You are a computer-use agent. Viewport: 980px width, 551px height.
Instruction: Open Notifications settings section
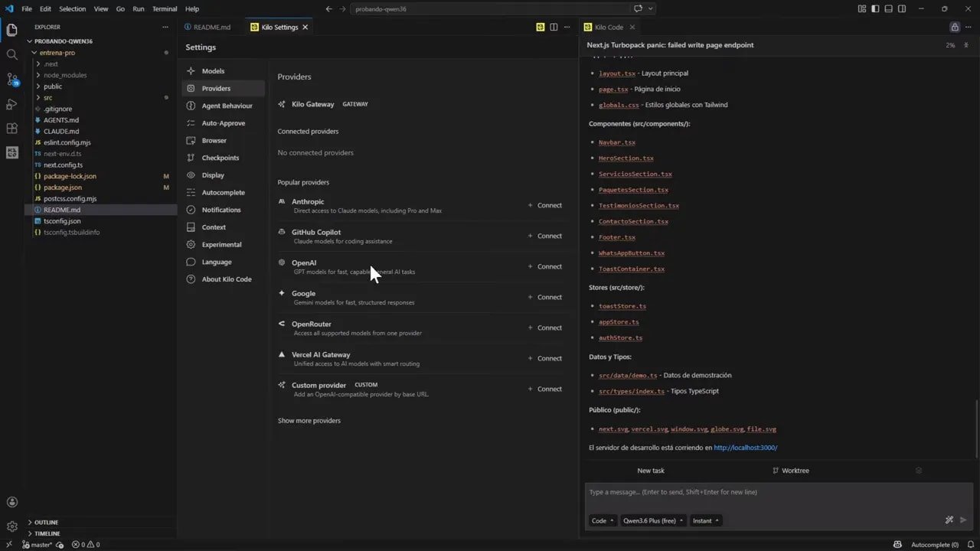[x=224, y=210]
